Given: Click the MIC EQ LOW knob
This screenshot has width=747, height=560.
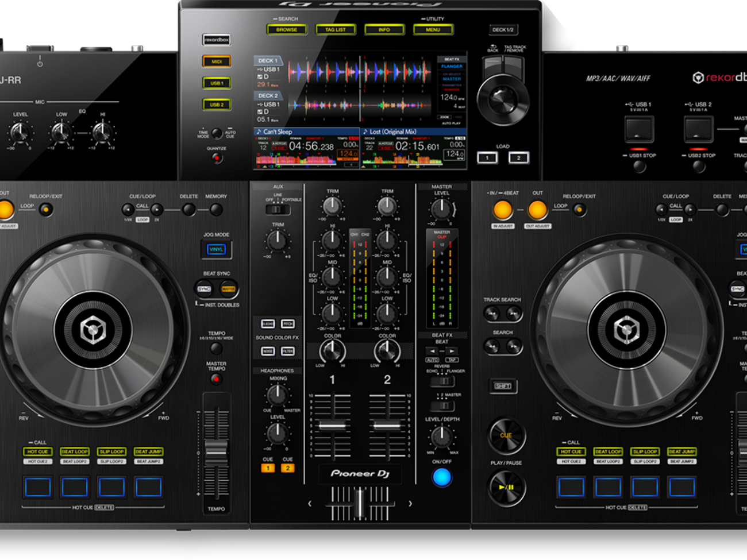Looking at the screenshot, I should click(x=61, y=133).
